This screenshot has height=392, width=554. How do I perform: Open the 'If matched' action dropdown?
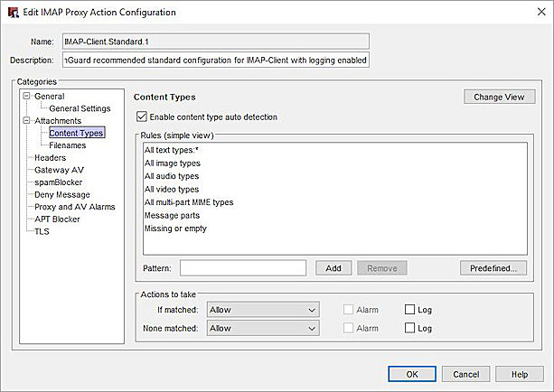[262, 310]
